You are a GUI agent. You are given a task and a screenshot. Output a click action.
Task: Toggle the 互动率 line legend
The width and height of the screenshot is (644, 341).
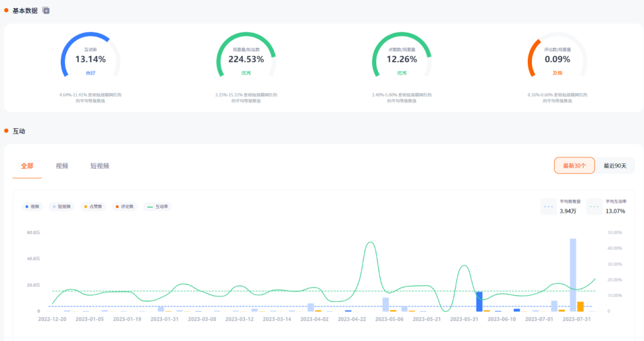157,207
